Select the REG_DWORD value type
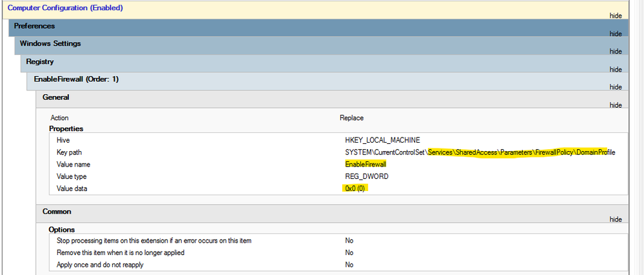The height and width of the screenshot is (275, 644). (367, 176)
